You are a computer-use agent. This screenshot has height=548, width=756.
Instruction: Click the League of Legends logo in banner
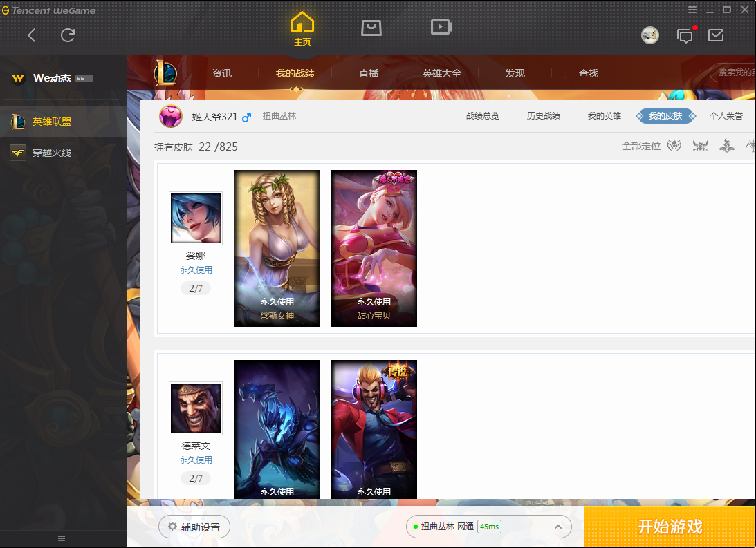click(x=165, y=73)
